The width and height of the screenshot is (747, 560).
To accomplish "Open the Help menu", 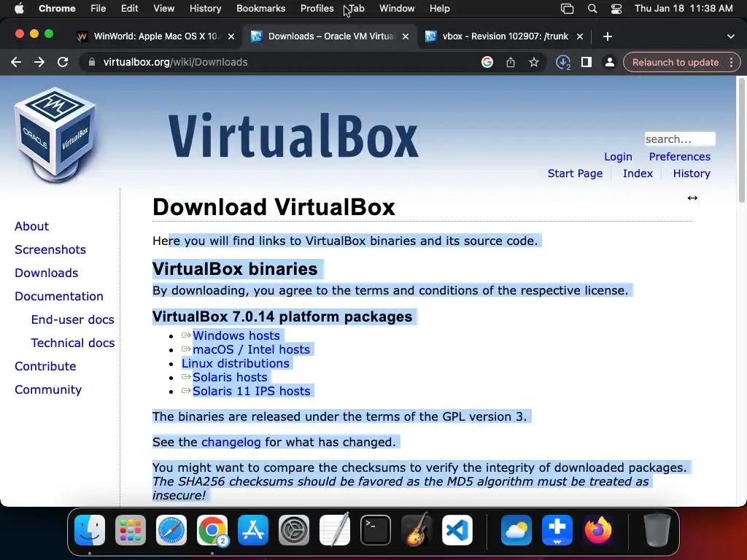I will tap(439, 9).
